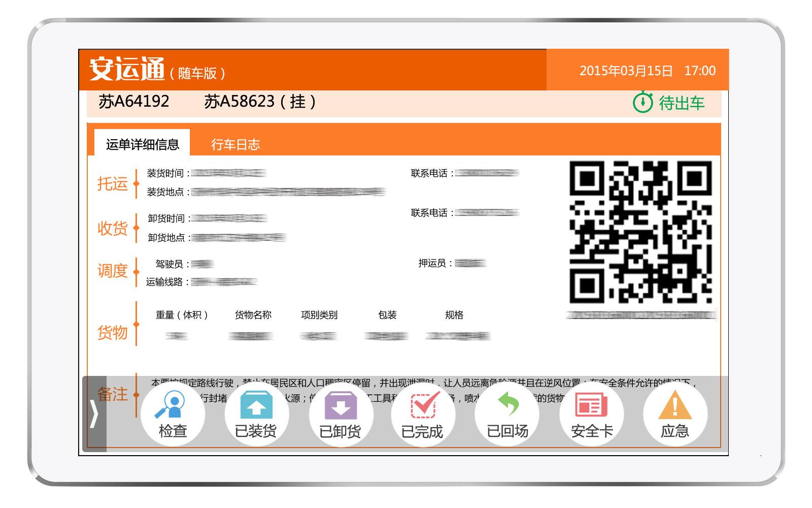Select the 已完成 completed icon
This screenshot has width=812, height=508.
[423, 414]
